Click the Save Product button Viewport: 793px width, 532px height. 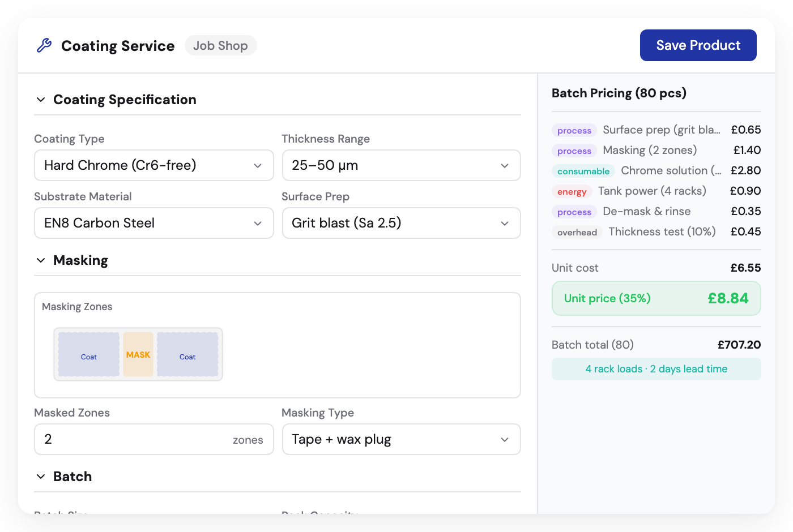click(x=698, y=45)
